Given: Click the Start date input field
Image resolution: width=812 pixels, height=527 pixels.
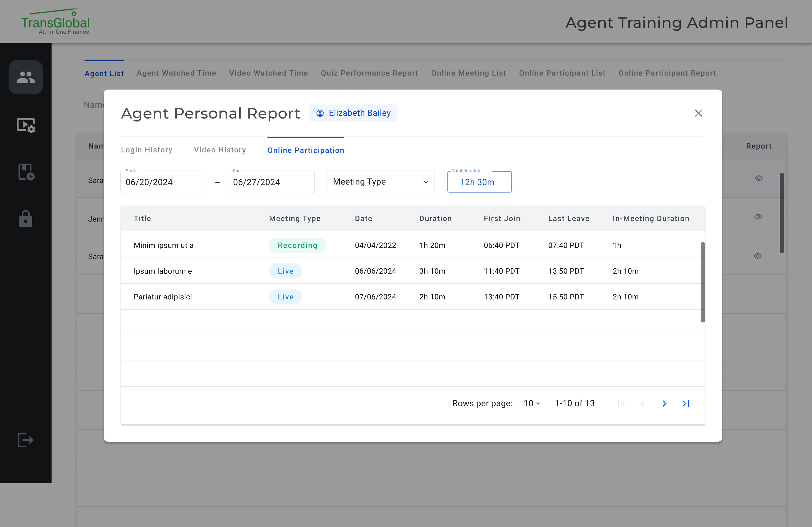Looking at the screenshot, I should pos(164,182).
